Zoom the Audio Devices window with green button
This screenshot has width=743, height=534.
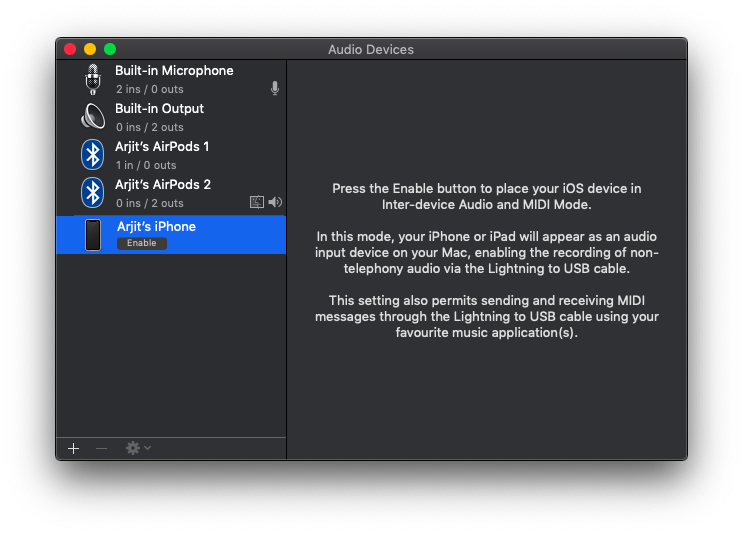[110, 49]
